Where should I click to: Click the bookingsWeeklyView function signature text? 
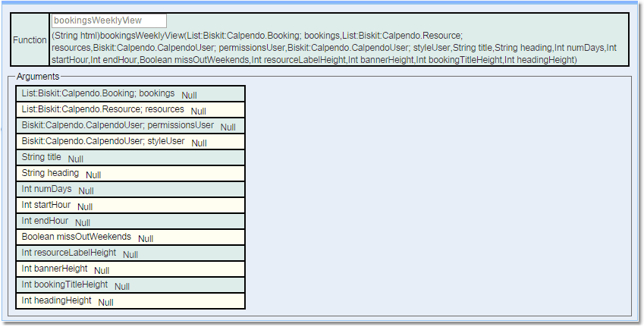coord(334,47)
